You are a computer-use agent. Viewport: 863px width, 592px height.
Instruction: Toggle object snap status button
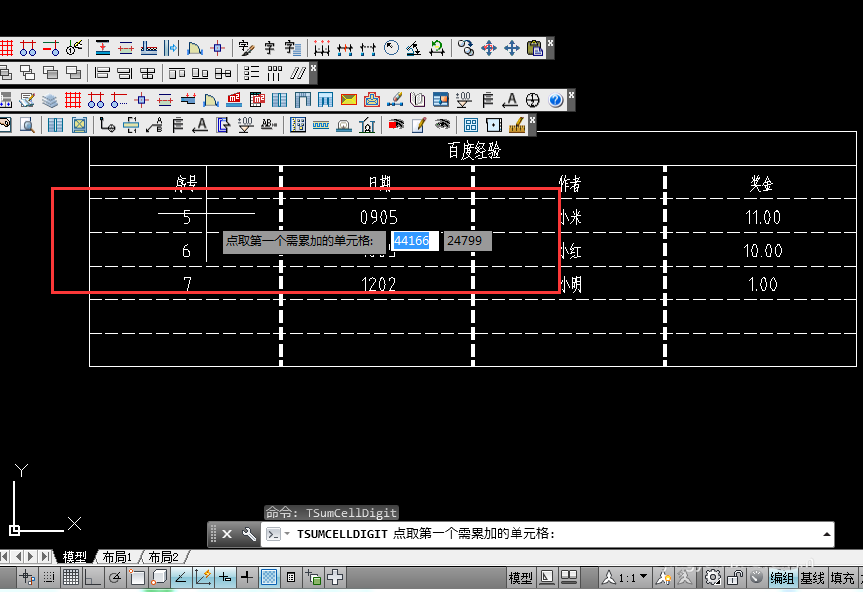pos(136,577)
